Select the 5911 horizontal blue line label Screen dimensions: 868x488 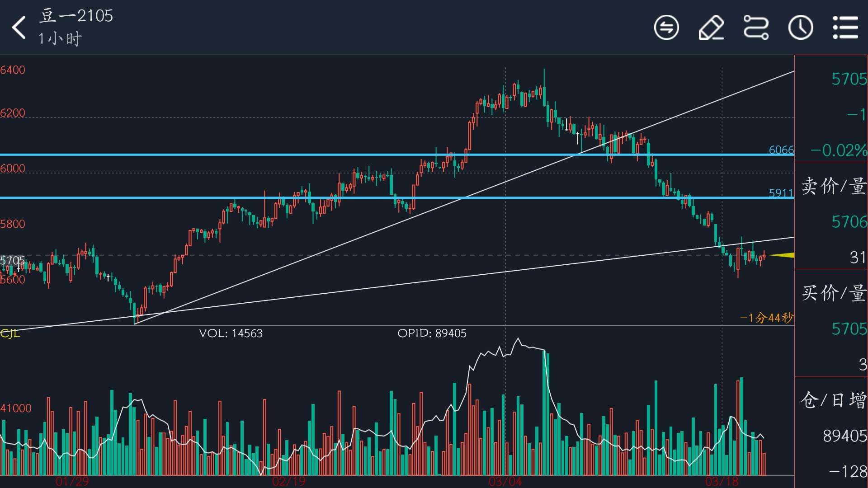(781, 193)
